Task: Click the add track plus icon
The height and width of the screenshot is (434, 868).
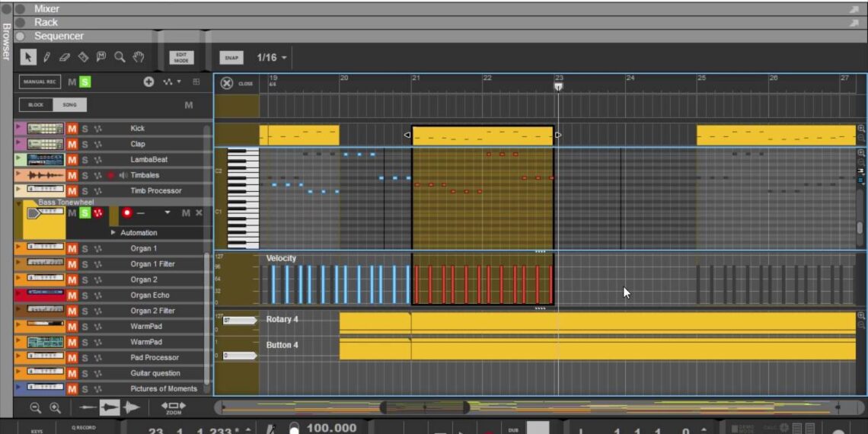Action: pos(148,82)
